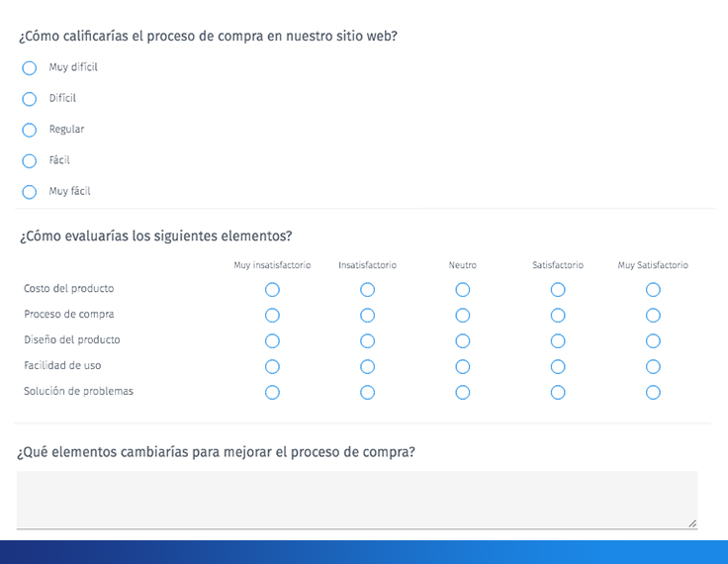This screenshot has height=564, width=728.
Task: Rate 'Costo del producto' as Muy Satisfactorio
Action: [653, 290]
